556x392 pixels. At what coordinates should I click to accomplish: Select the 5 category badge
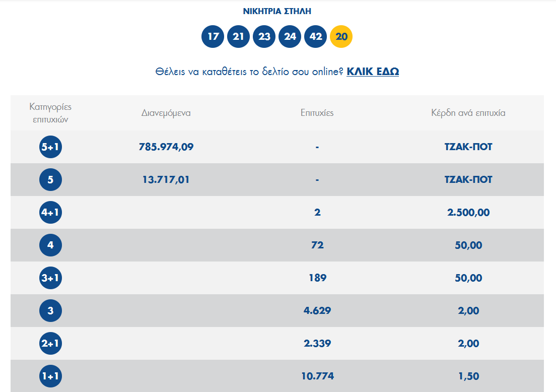[50, 180]
